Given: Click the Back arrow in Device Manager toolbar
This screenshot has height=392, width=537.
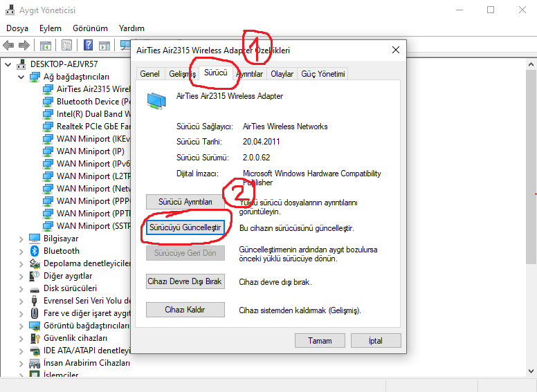Looking at the screenshot, I should [8, 45].
